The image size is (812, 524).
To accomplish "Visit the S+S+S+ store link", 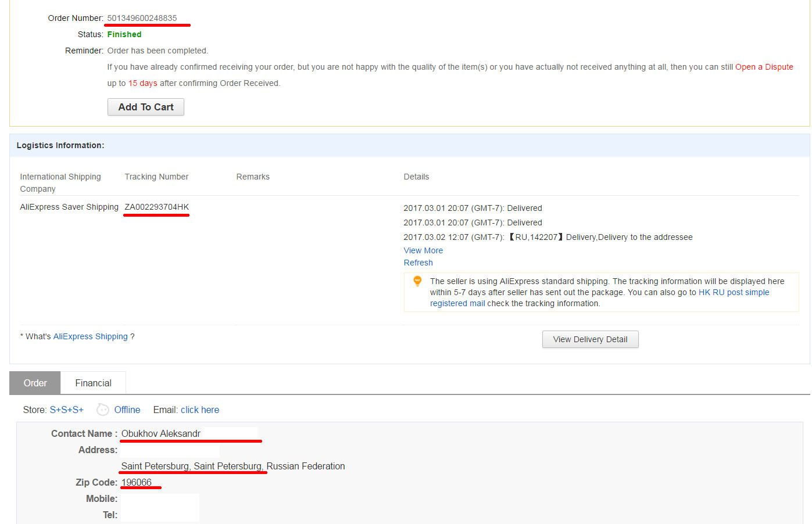I will pos(66,410).
